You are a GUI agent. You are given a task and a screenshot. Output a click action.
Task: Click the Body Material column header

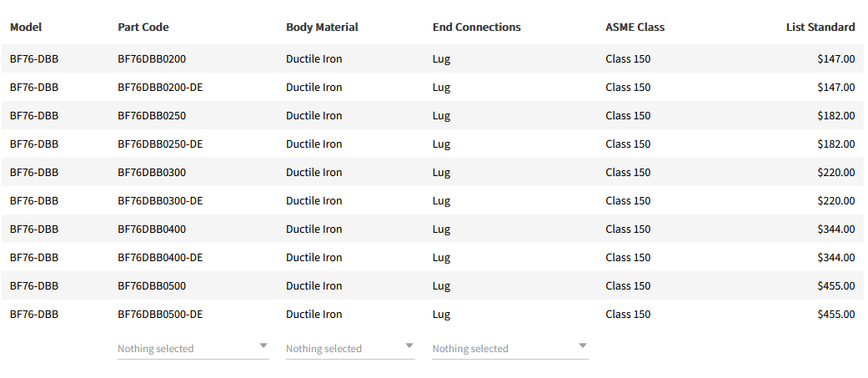322,27
